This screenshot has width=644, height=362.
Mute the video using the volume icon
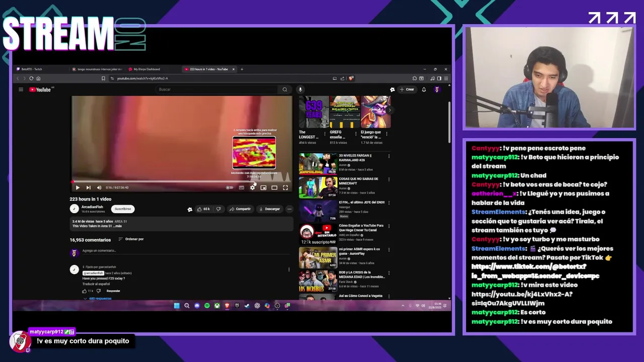[99, 188]
